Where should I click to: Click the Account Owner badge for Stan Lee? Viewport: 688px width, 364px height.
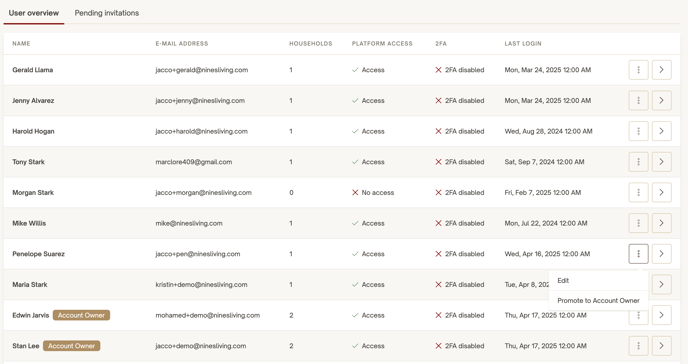pos(72,346)
